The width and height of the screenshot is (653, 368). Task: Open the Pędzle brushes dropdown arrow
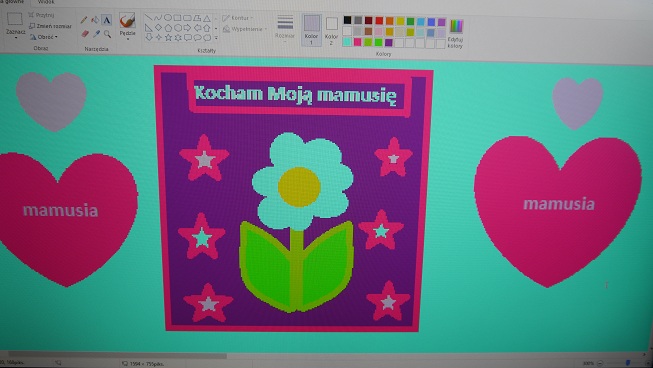tap(127, 39)
